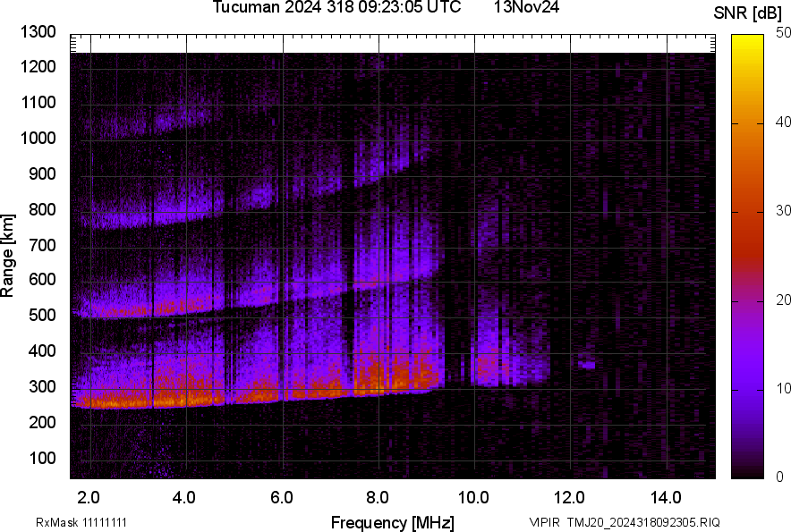
Task: Click the isolated echo spot near 12.3 MHz
Action: (x=587, y=364)
